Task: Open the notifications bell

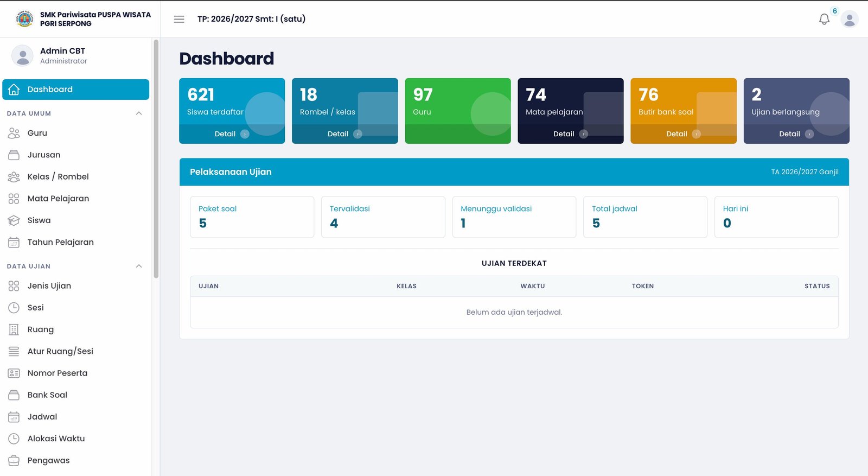Action: [824, 20]
